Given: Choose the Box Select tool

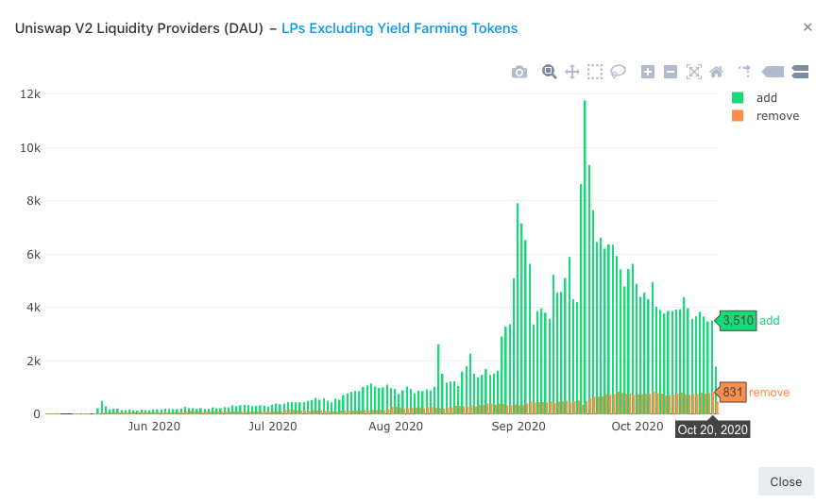Looking at the screenshot, I should (595, 72).
